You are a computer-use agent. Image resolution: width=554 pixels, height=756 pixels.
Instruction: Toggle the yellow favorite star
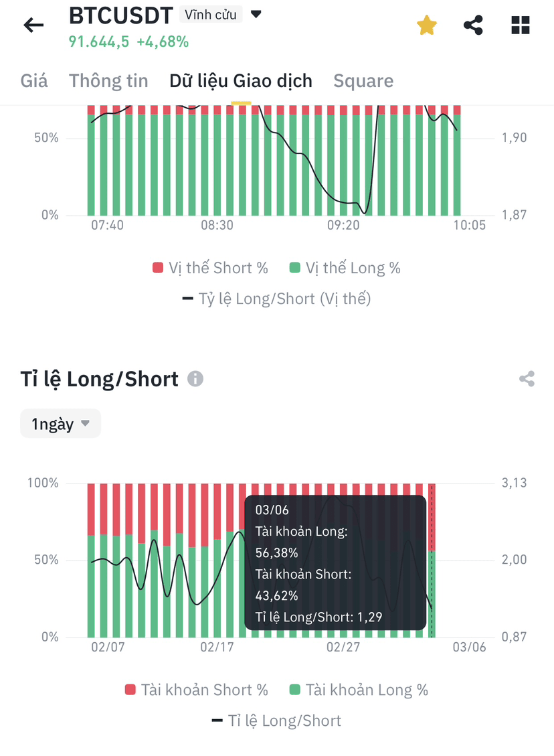click(427, 25)
